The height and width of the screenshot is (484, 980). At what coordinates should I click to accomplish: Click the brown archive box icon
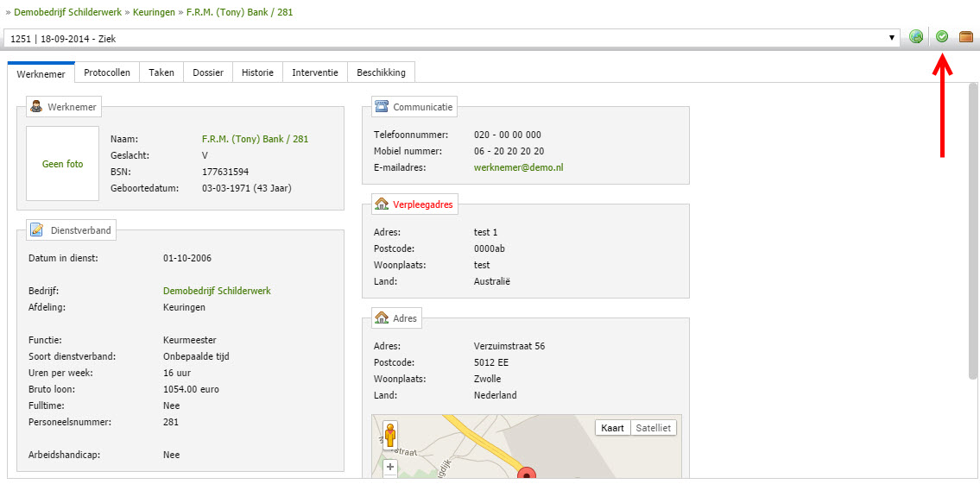tap(966, 37)
